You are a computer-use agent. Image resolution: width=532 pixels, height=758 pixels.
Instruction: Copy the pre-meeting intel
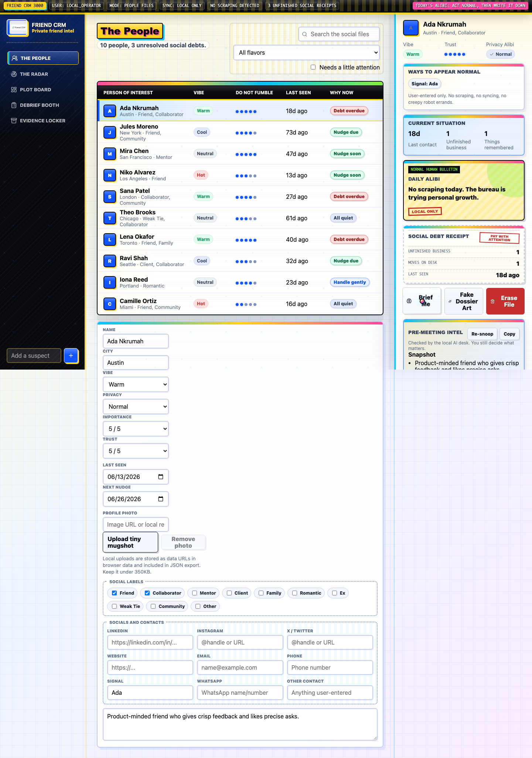pos(509,334)
